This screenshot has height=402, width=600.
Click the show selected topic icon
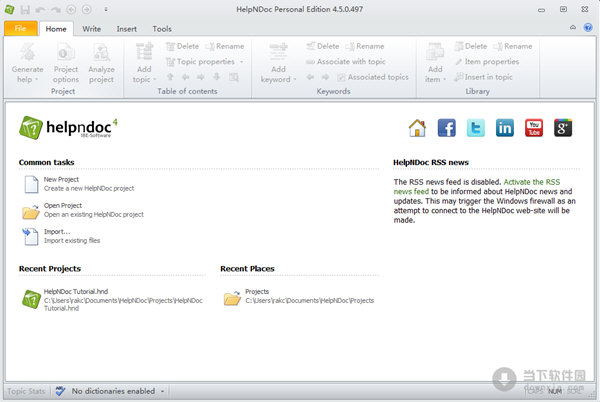point(234,77)
